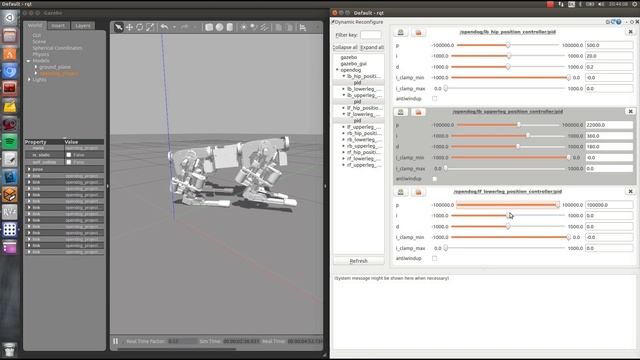Select pid under lb_hip_positi in rqt tree
640x360 pixels.
(358, 83)
